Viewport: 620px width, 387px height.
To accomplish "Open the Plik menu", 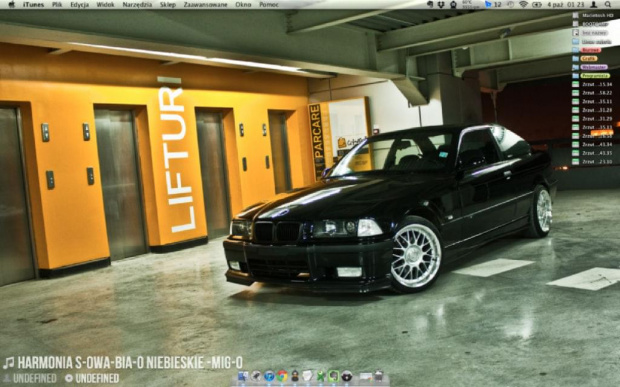I will click(57, 5).
